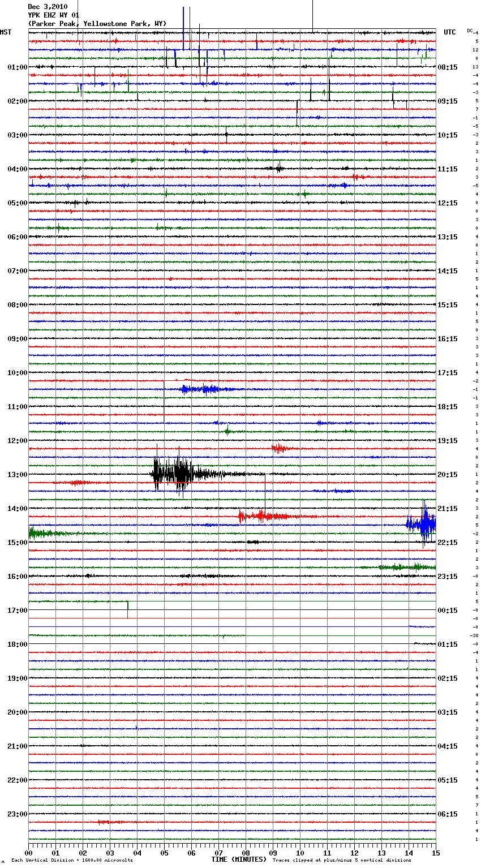
Task: Click the minute 15 tick label on time axis
Action: (436, 853)
